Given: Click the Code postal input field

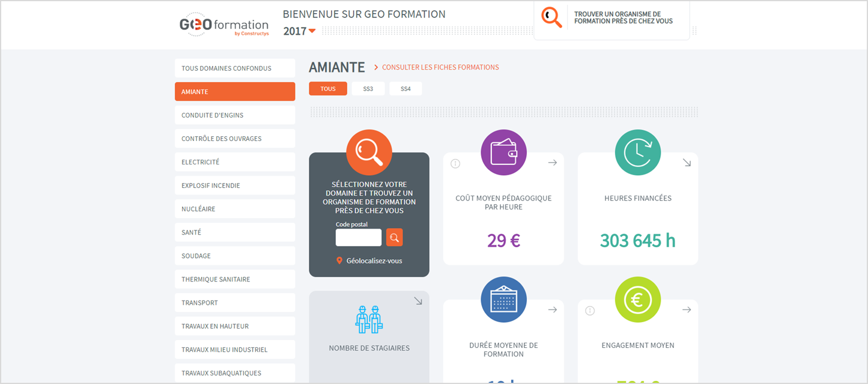Looking at the screenshot, I should point(358,238).
